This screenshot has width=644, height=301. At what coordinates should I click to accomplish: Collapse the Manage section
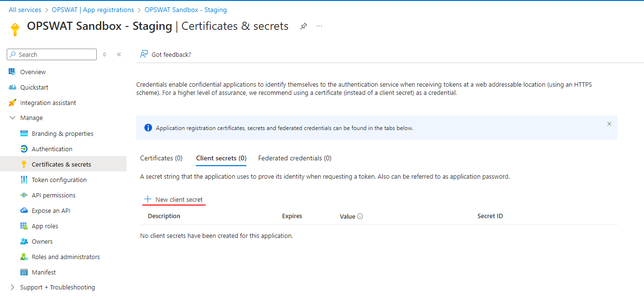coord(13,118)
